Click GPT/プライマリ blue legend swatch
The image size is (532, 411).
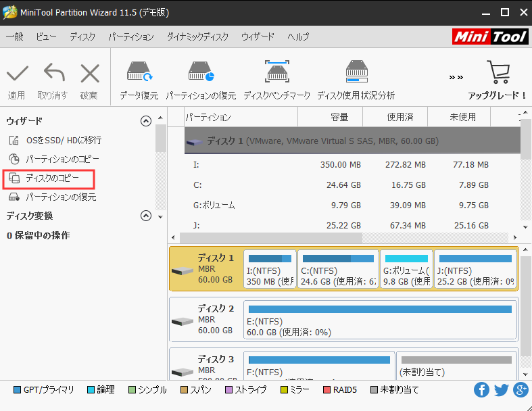[17, 389]
